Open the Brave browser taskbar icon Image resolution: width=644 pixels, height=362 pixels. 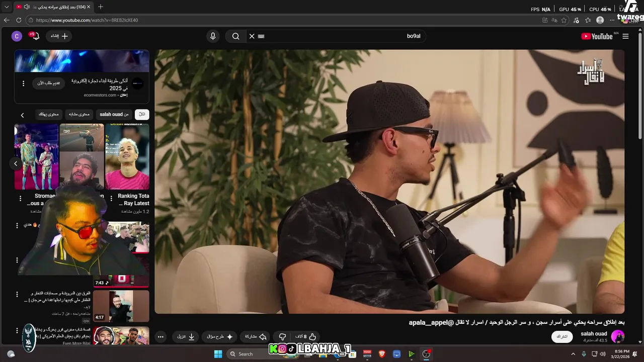(x=382, y=354)
